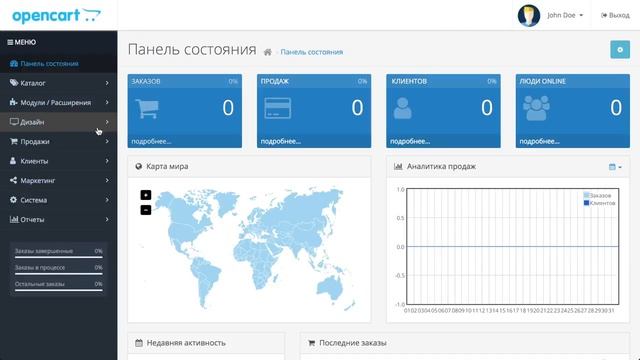This screenshot has width=640, height=360.
Task: Click the Отчеты bar chart icon
Action: (x=14, y=219)
